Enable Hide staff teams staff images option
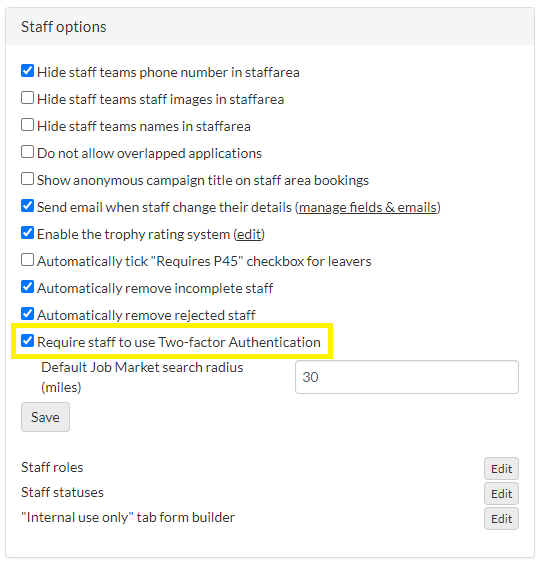The height and width of the screenshot is (562, 540). (x=28, y=98)
